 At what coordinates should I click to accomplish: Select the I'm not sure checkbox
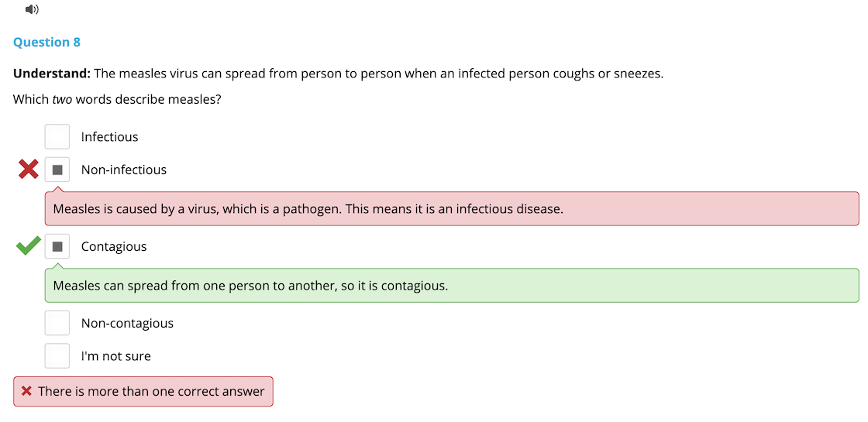57,355
